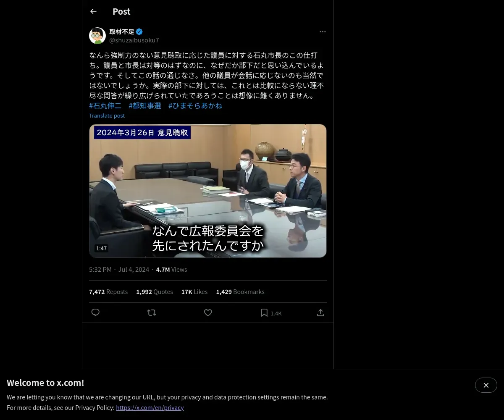Open the share icon menu
The image size is (504, 420).
[320, 312]
